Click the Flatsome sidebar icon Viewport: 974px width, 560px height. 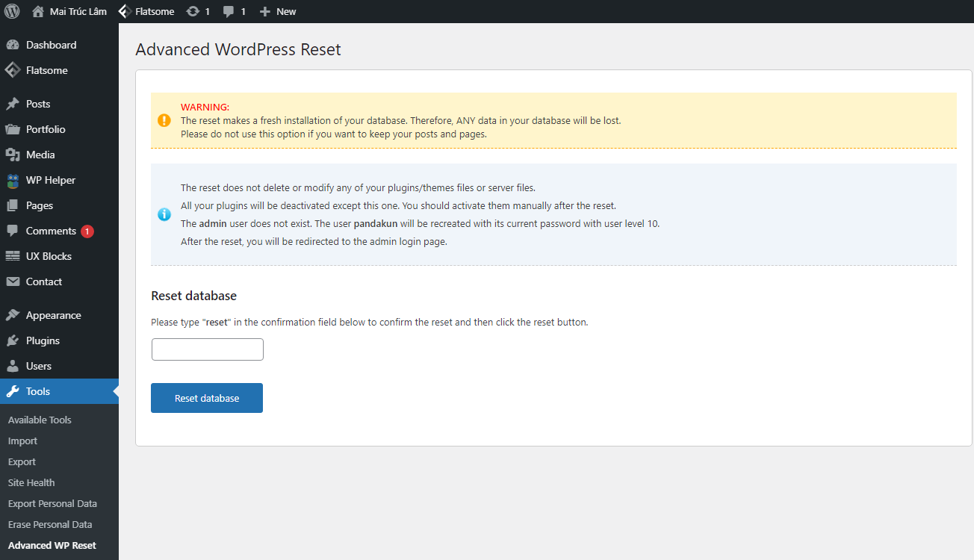pos(13,70)
